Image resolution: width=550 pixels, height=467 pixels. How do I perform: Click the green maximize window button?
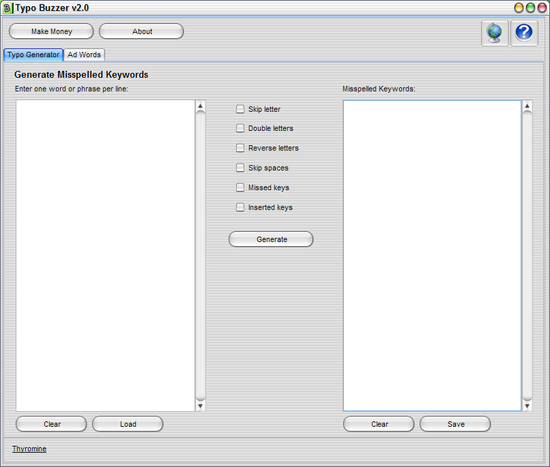tap(530, 8)
